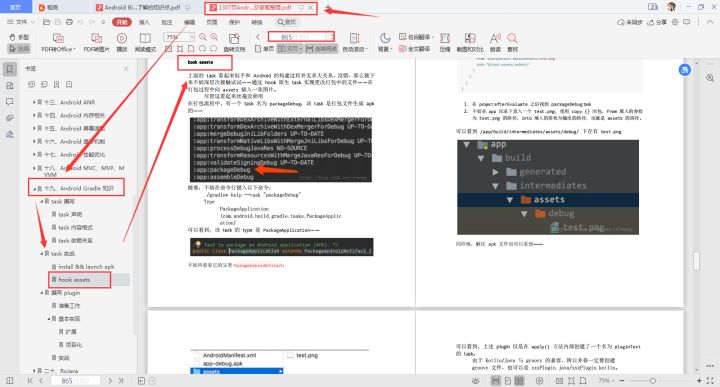The height and width of the screenshot is (387, 720).
Task: Switch to the 页面 ribbon tab
Action: 212,22
